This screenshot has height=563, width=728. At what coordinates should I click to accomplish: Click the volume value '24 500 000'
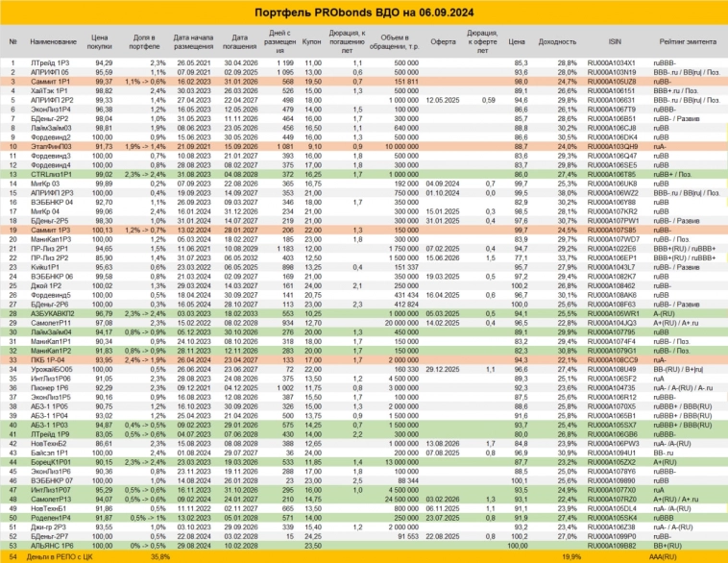click(401, 500)
